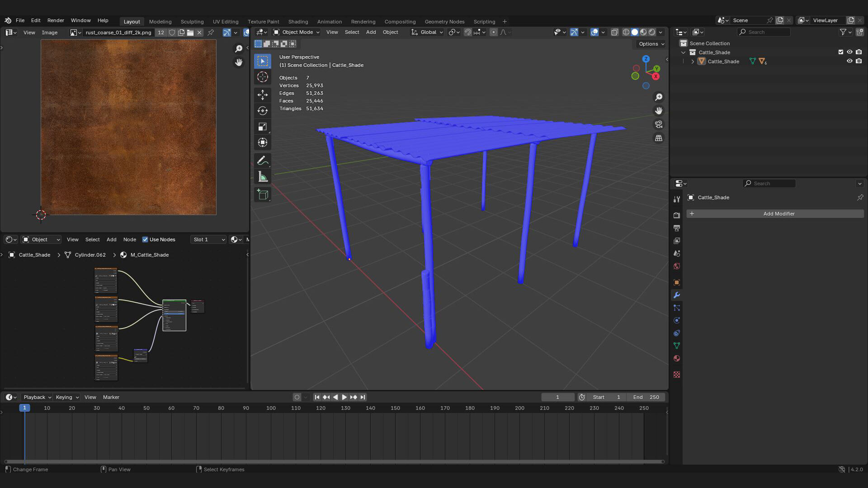The image size is (868, 488).
Task: Switch to rendered viewport shading
Action: pos(652,32)
